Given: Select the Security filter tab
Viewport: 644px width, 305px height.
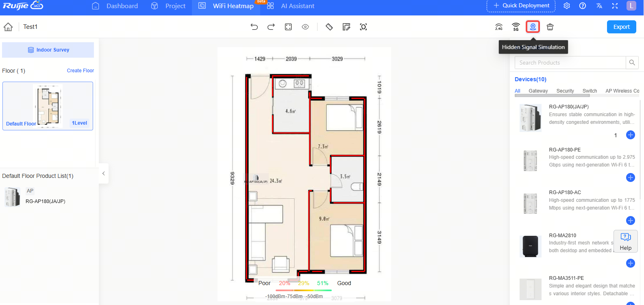Looking at the screenshot, I should 565,91.
